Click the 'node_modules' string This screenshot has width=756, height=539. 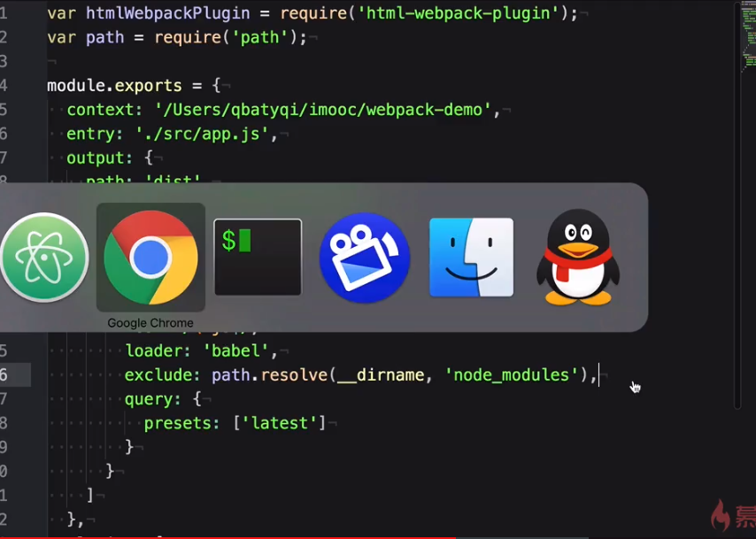[x=511, y=374]
